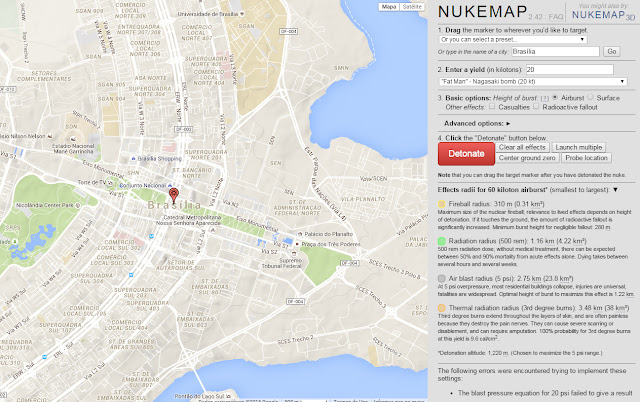The image size is (640, 402).
Task: Click the red target marker on Brasília
Action: [173, 195]
